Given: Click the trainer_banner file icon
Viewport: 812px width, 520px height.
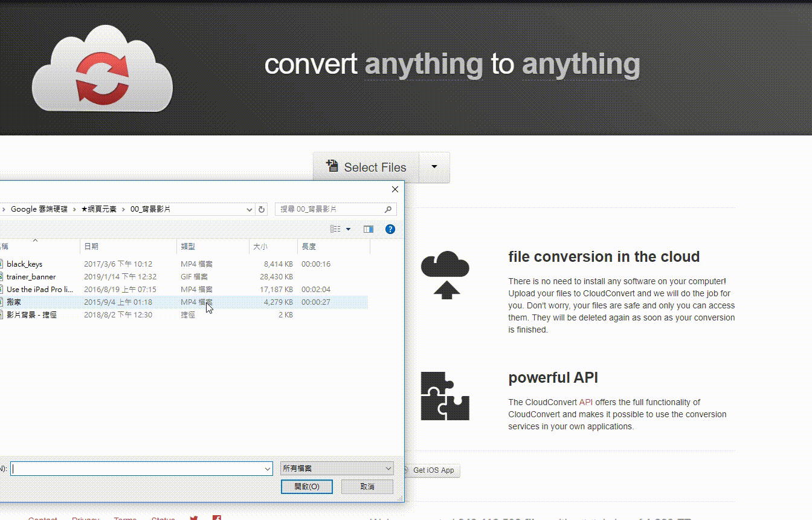Looking at the screenshot, I should (2, 277).
